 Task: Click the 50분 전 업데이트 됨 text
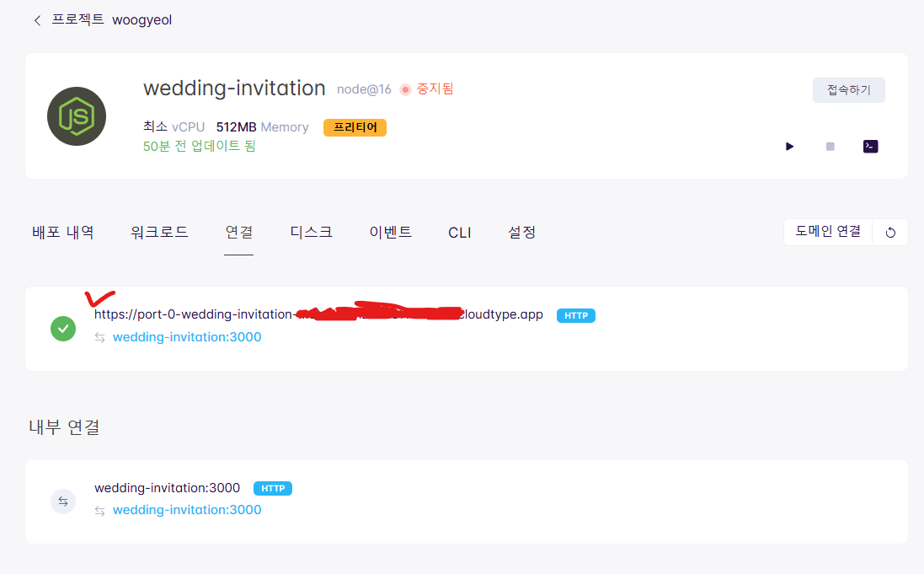tap(199, 146)
